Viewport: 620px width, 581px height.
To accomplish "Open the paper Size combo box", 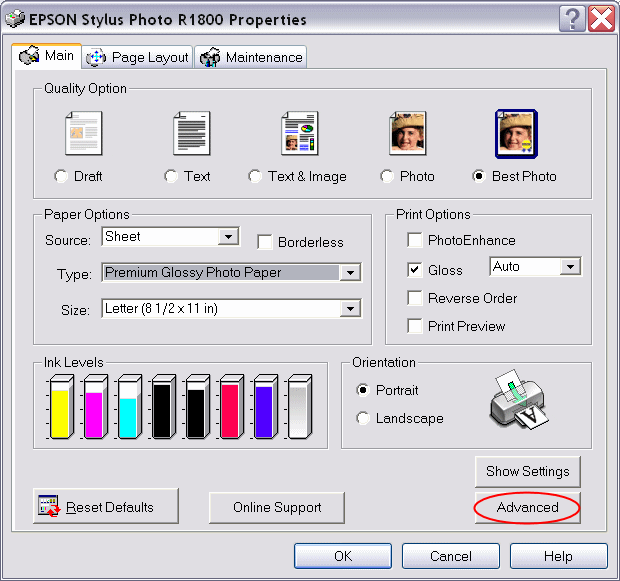I will pyautogui.click(x=231, y=308).
